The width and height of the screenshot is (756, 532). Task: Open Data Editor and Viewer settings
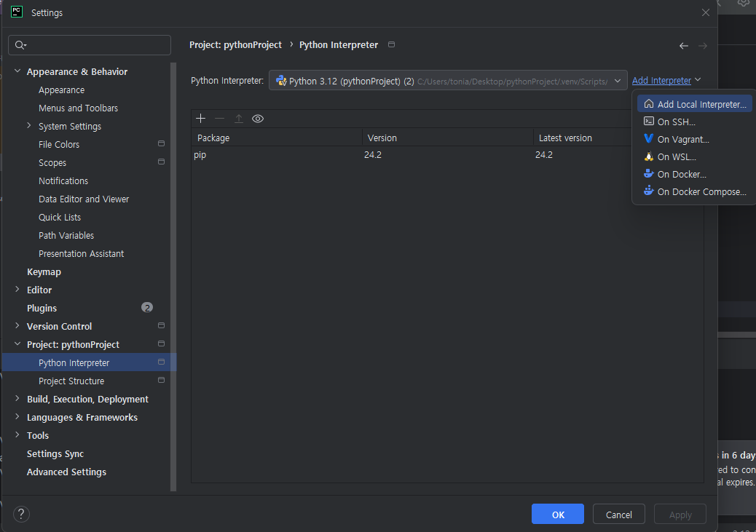pos(84,199)
